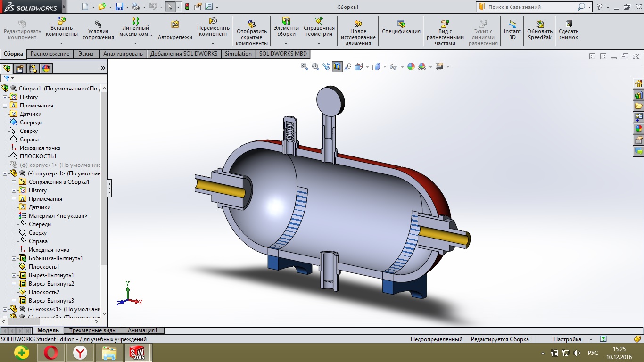Click Сделать снимок tool
Viewport: 644px width, 362px height.
coord(568,30)
